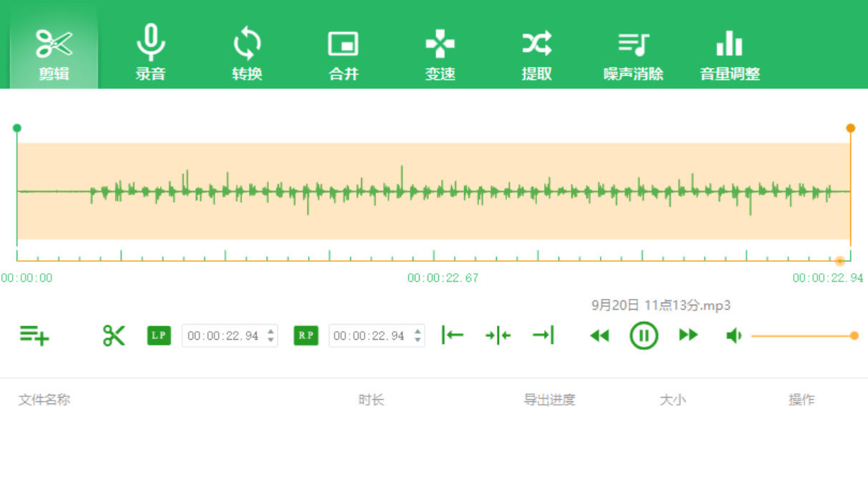The image size is (868, 500).
Task: Rewind the audio playback
Action: pos(599,335)
